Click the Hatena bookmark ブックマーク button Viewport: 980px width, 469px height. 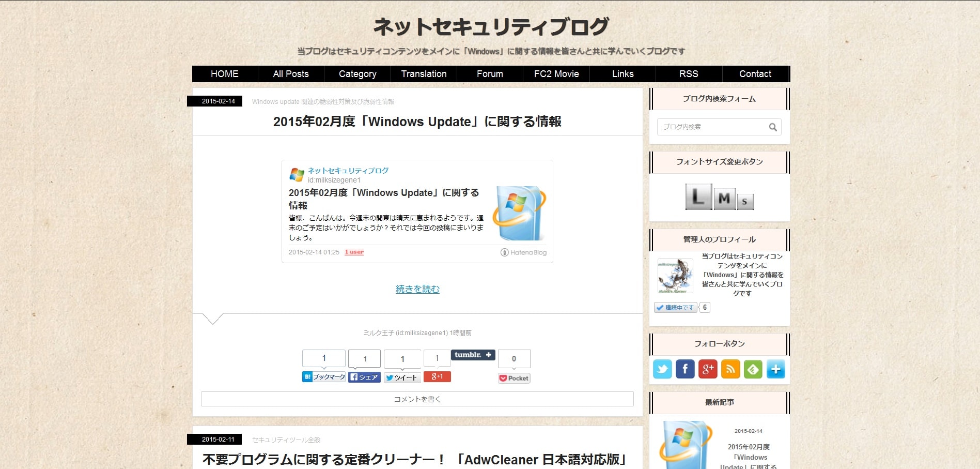coord(324,377)
